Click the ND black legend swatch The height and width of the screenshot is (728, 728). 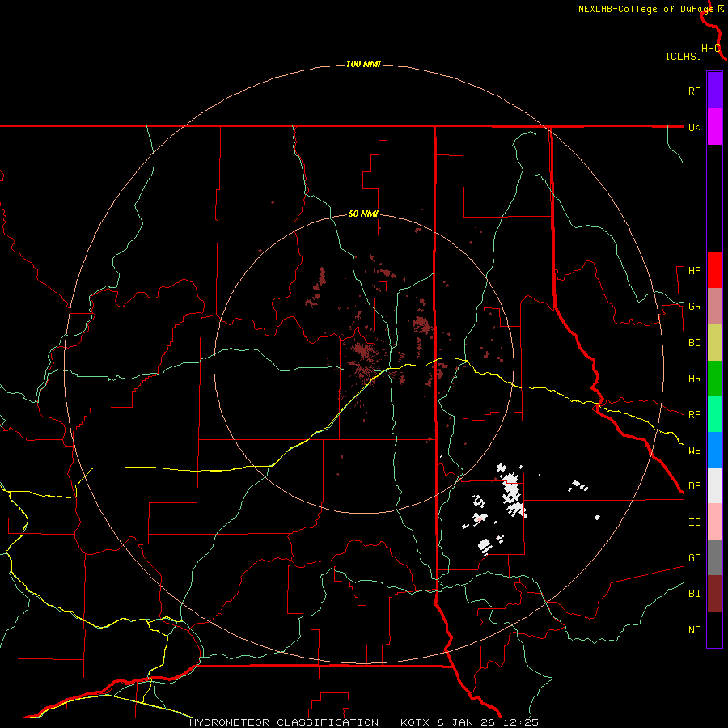[x=714, y=629]
